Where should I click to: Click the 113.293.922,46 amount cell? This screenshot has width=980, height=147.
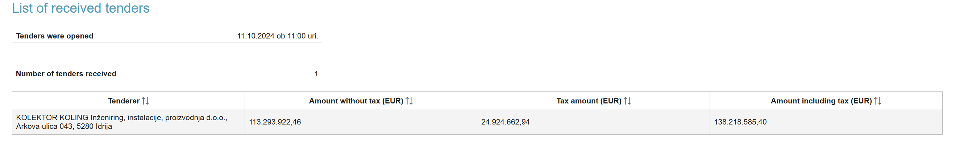(x=275, y=122)
